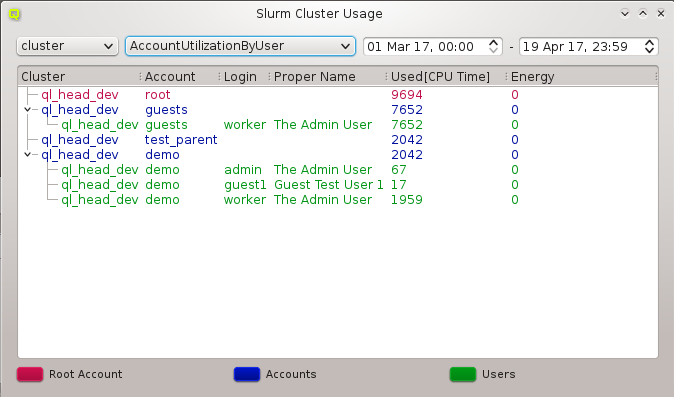Click the app logo icon in title bar
The image size is (674, 397).
click(x=14, y=15)
